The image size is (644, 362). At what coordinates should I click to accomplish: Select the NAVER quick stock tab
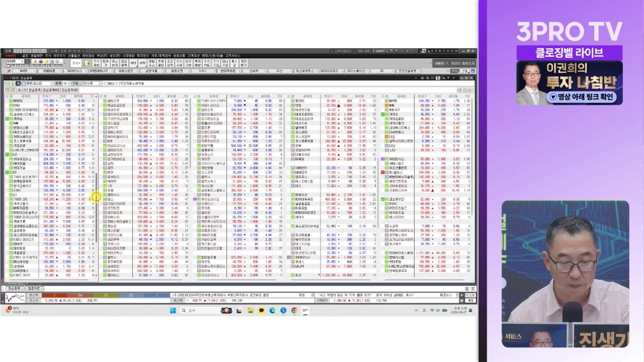pyautogui.click(x=24, y=71)
